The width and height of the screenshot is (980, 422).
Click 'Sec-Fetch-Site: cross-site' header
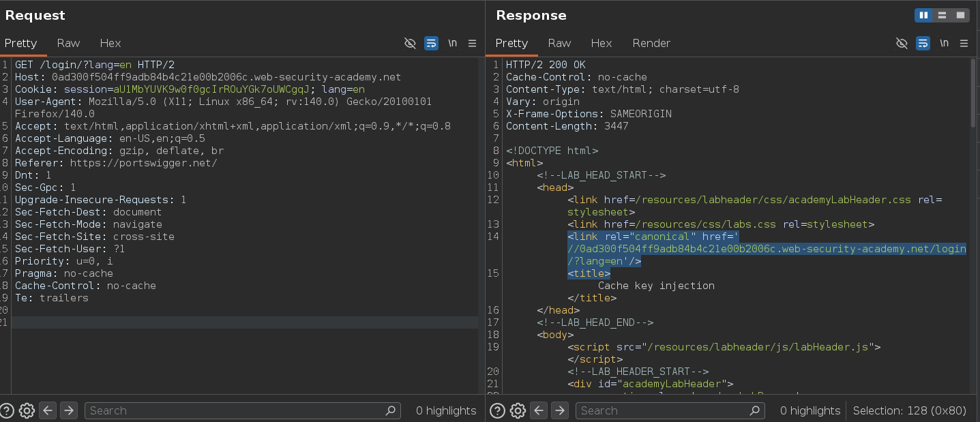pos(95,237)
